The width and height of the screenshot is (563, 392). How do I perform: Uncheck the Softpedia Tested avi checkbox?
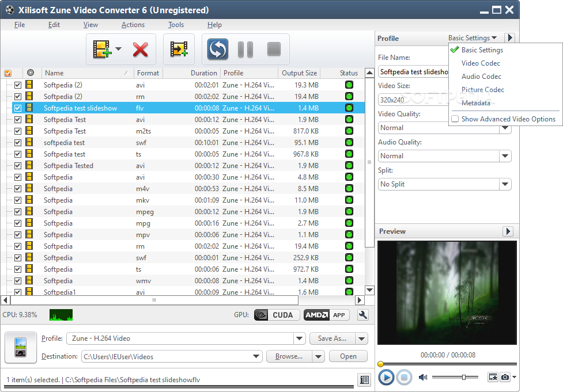[x=18, y=165]
